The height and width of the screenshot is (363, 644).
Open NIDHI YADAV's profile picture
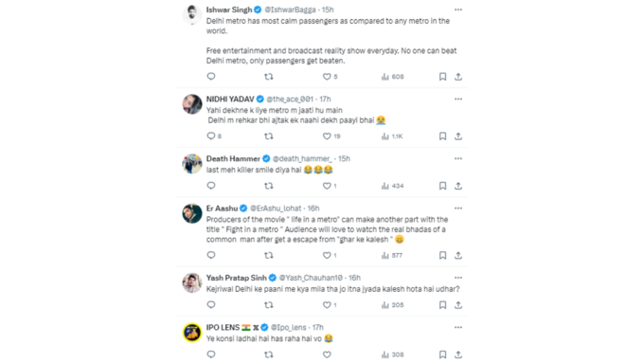click(192, 104)
